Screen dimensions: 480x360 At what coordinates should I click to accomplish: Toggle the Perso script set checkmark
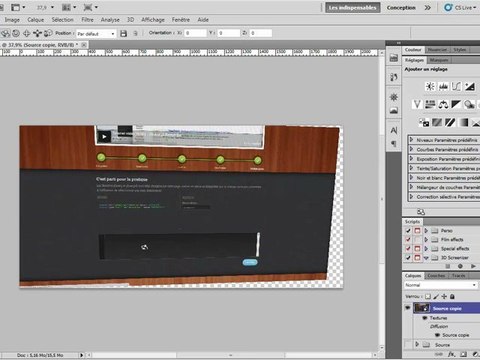(408, 231)
